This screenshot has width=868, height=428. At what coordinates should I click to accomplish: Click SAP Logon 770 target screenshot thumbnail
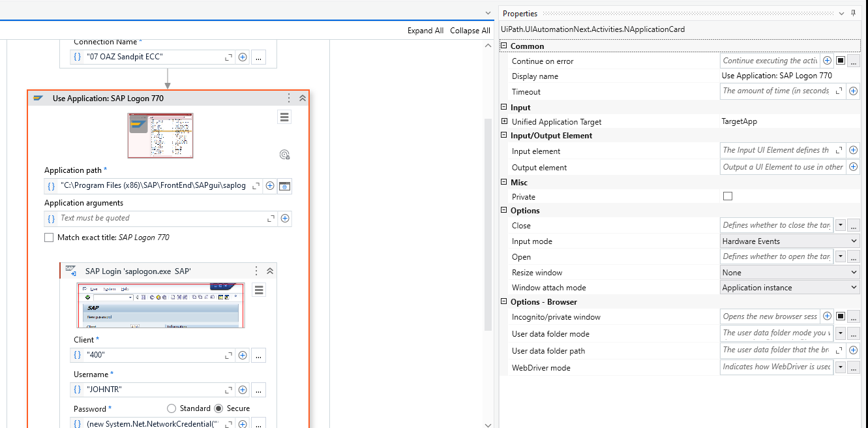(x=160, y=135)
